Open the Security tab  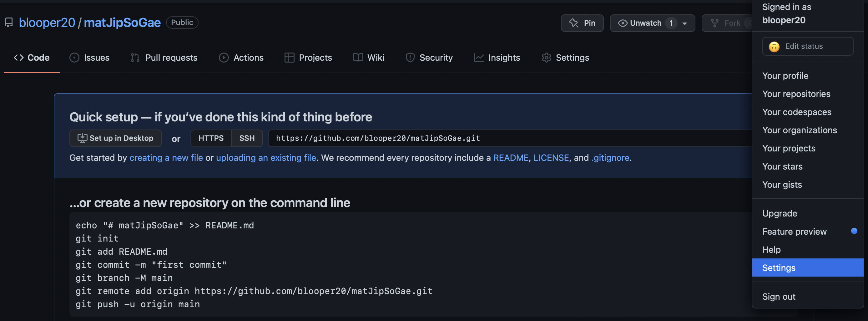[x=429, y=58]
